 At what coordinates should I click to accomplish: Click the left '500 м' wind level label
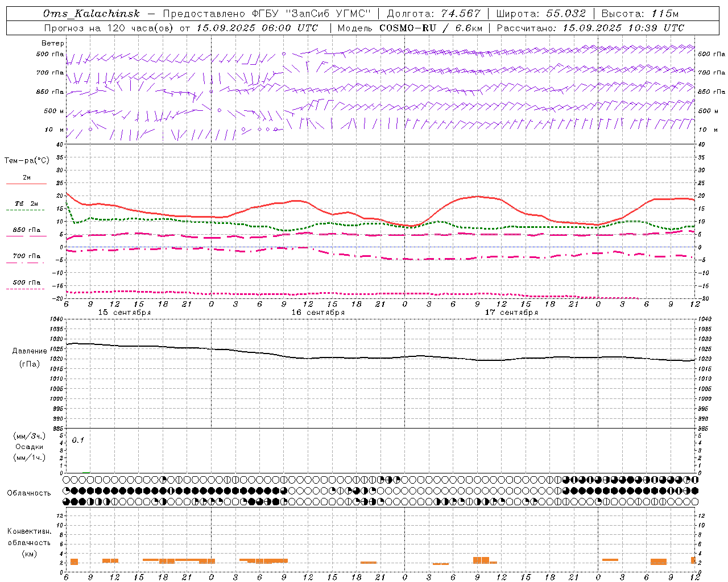click(x=54, y=111)
